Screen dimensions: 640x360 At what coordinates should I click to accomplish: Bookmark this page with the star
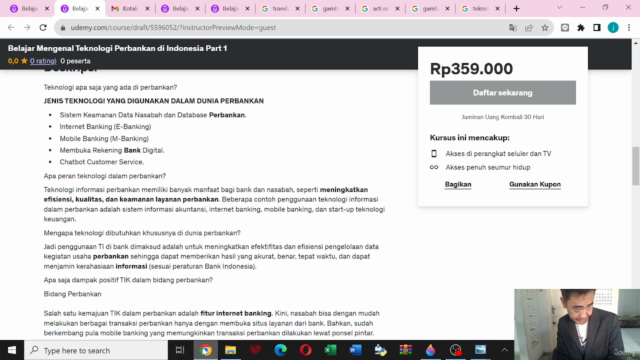point(545,28)
